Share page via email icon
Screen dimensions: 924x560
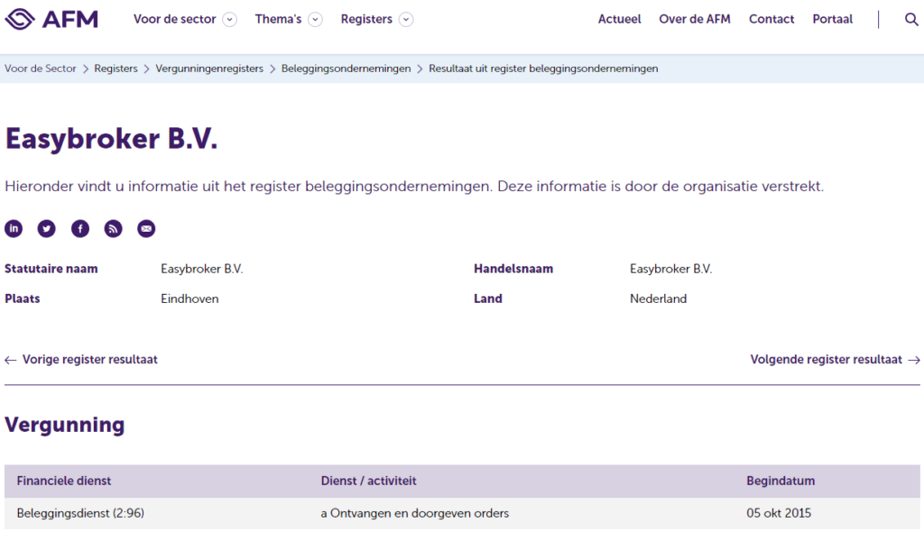(x=146, y=228)
